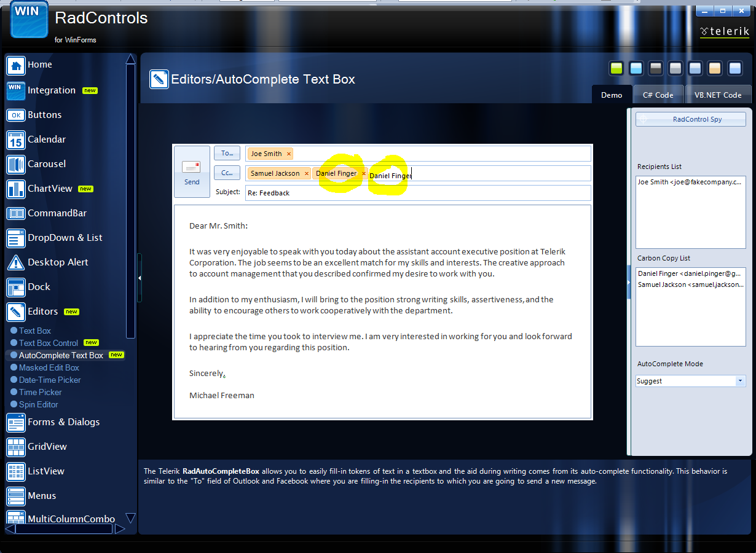Select Text Box in Editors tree
The width and height of the screenshot is (756, 553).
[x=35, y=331]
